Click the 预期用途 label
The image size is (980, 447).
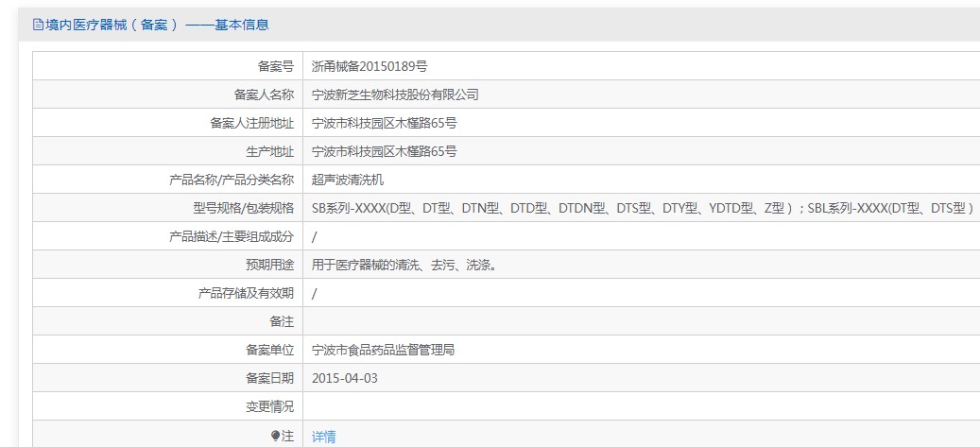[x=269, y=265]
